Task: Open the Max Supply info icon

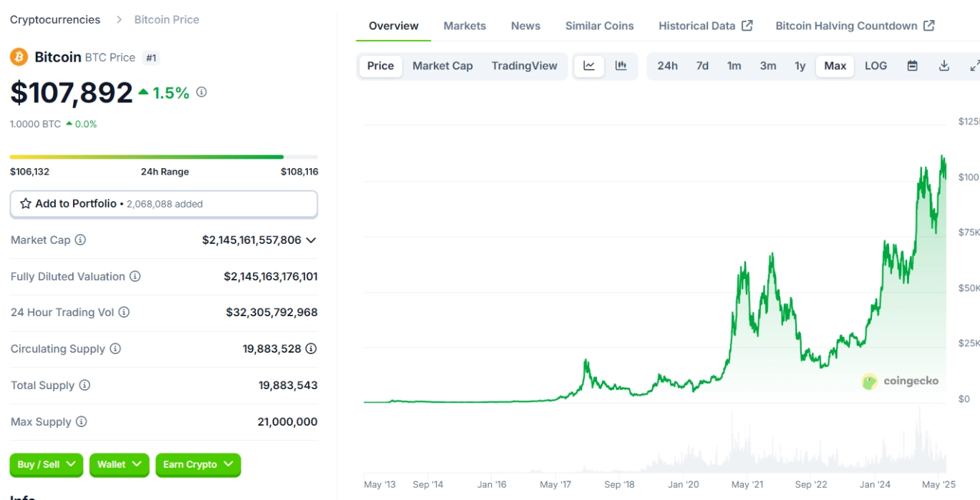Action: pos(81,422)
